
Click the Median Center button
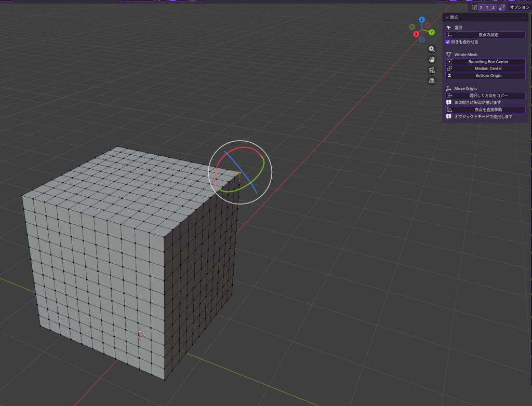pos(486,69)
